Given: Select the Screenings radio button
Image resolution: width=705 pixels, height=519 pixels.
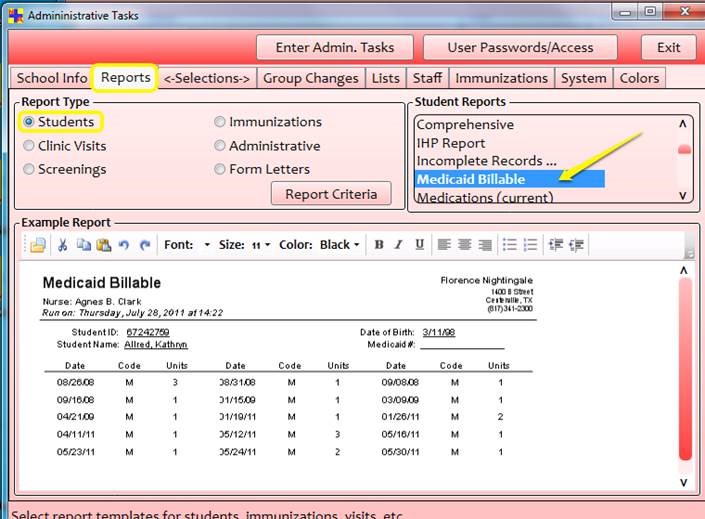Looking at the screenshot, I should [29, 169].
